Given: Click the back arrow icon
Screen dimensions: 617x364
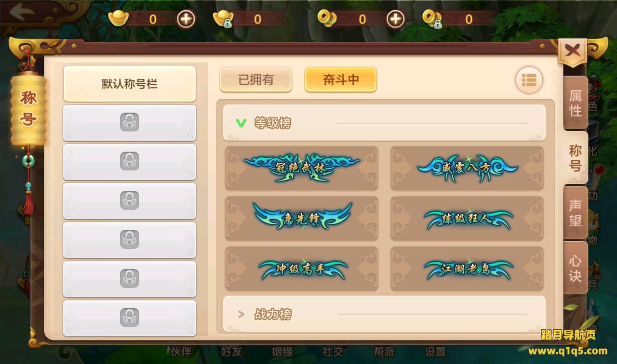Looking at the screenshot, I should tap(23, 13).
